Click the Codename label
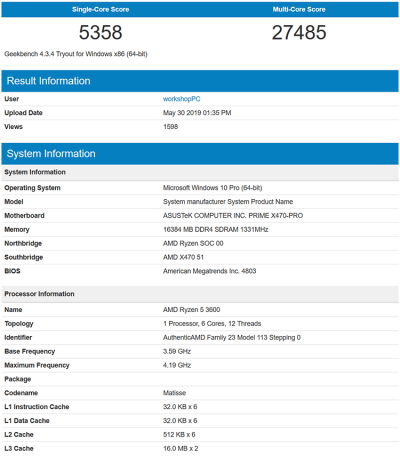Image resolution: width=400 pixels, height=456 pixels. (21, 393)
